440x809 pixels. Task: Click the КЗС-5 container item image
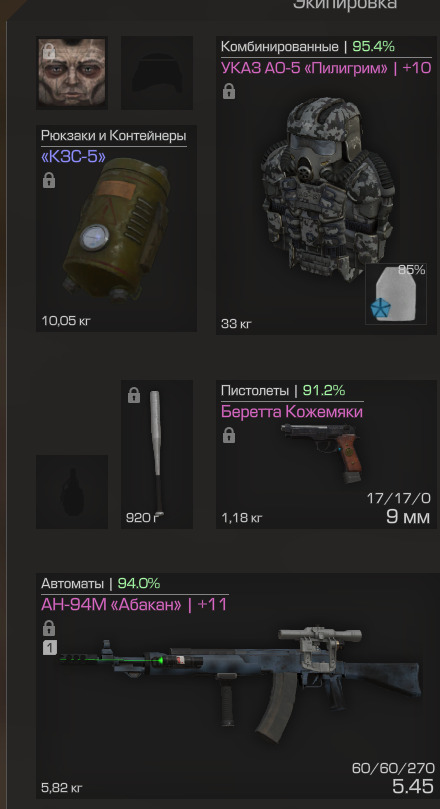click(x=116, y=231)
